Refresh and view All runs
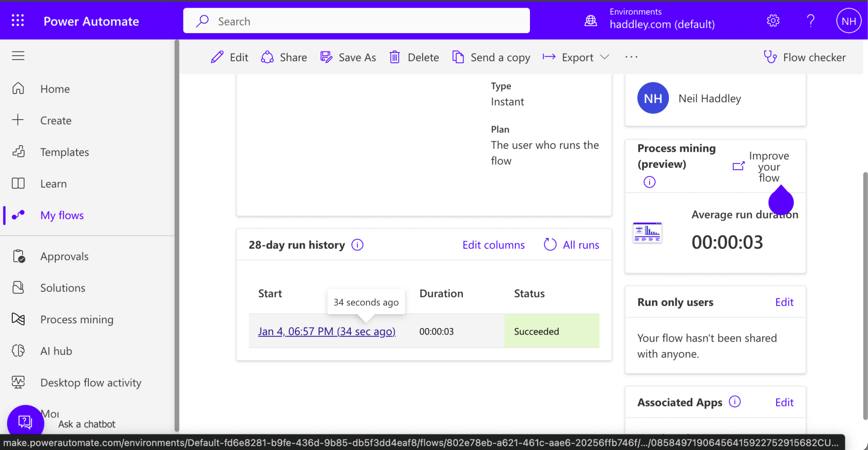The image size is (868, 450). pos(572,245)
